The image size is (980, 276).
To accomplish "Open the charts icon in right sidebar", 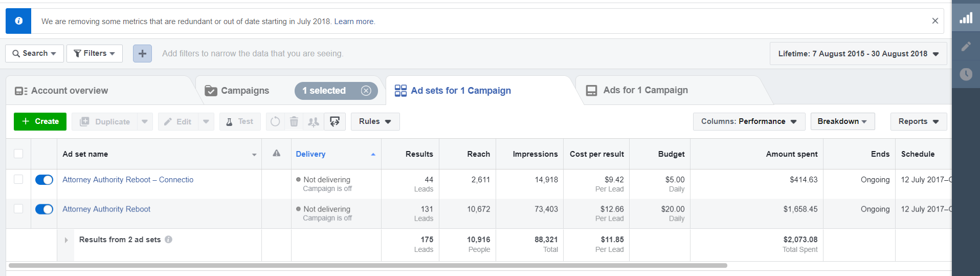I will coord(966,18).
